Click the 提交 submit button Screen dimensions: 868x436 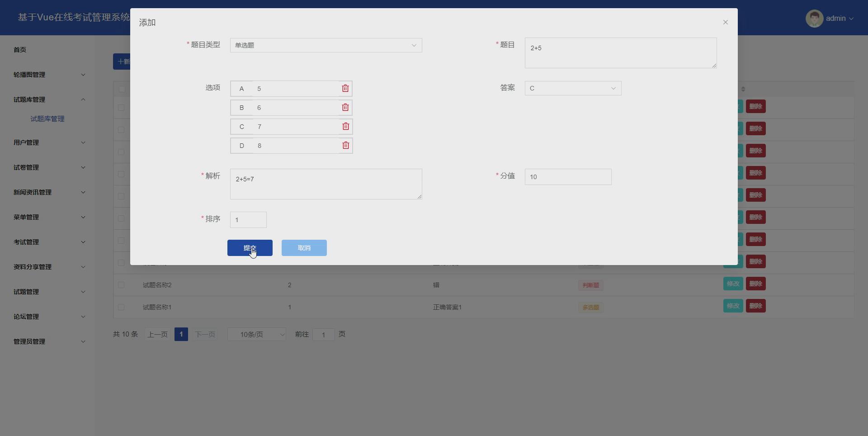[x=250, y=247]
